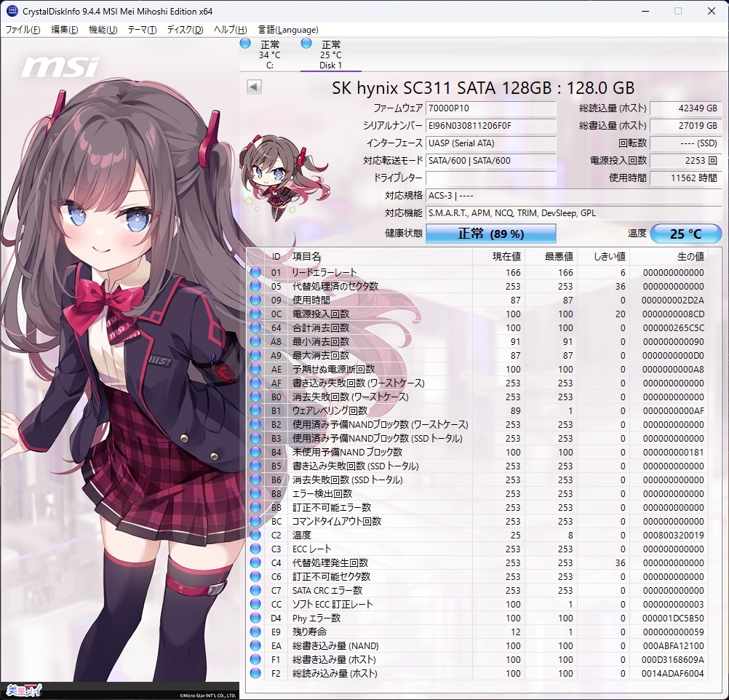Select the C: drive tab at 34 °C
This screenshot has height=700, width=729.
(270, 55)
